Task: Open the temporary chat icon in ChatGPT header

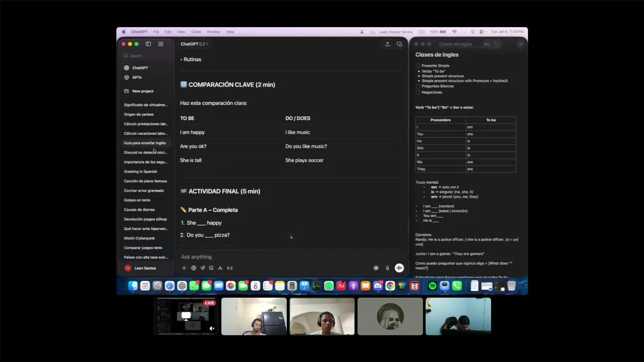Action: click(x=399, y=44)
